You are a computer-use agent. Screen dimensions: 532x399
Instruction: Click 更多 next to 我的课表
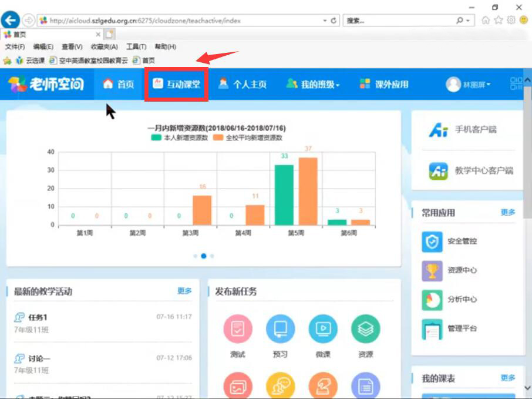tap(508, 378)
